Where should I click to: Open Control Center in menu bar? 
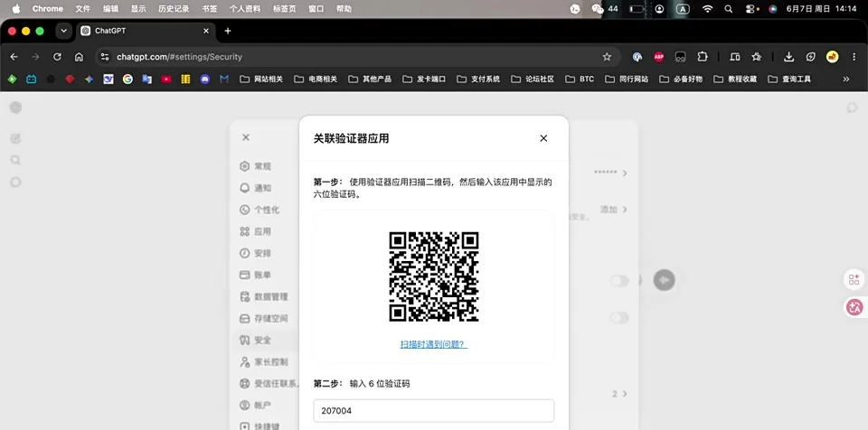coord(750,9)
